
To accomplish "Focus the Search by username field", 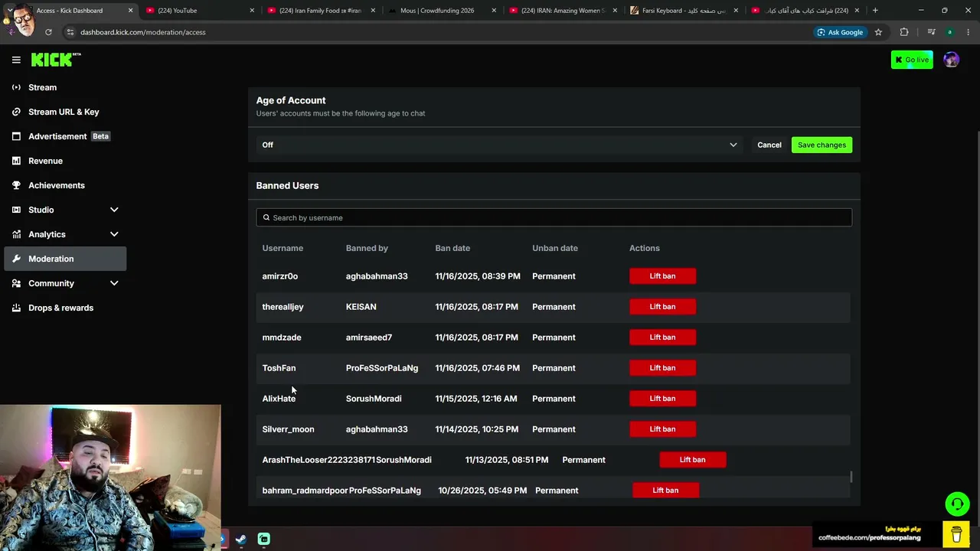I will tap(554, 217).
